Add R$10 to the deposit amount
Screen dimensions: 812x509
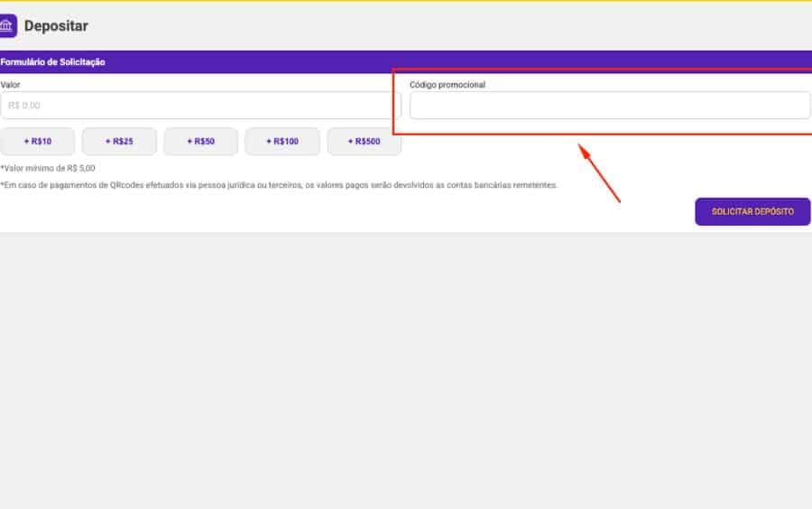(x=38, y=142)
